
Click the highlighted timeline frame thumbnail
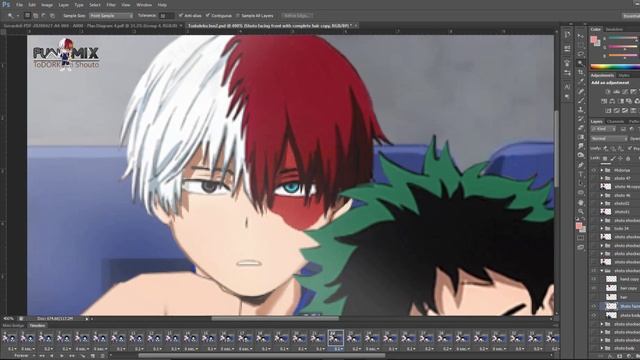[336, 338]
